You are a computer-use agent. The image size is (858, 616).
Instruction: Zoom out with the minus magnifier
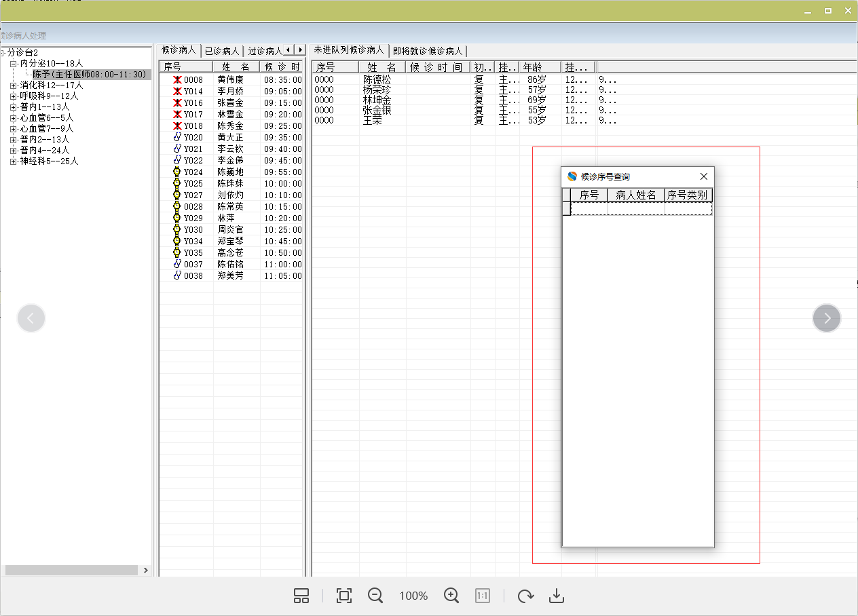point(375,596)
